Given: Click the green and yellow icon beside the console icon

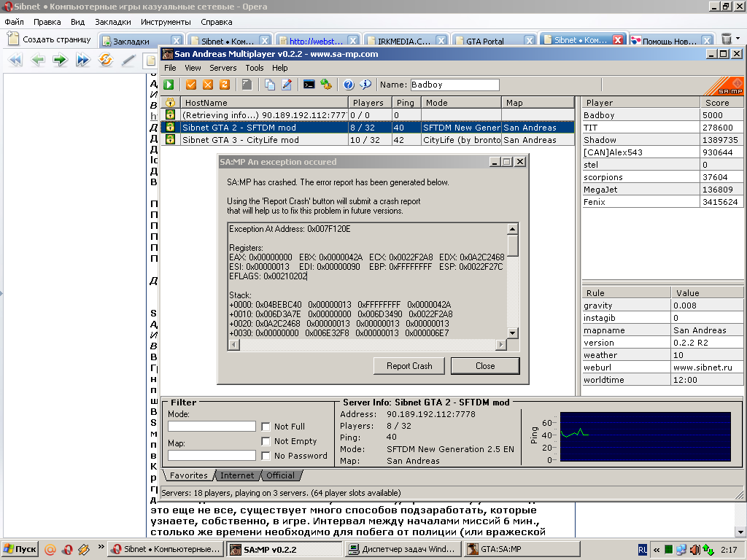Looking at the screenshot, I should click(326, 85).
